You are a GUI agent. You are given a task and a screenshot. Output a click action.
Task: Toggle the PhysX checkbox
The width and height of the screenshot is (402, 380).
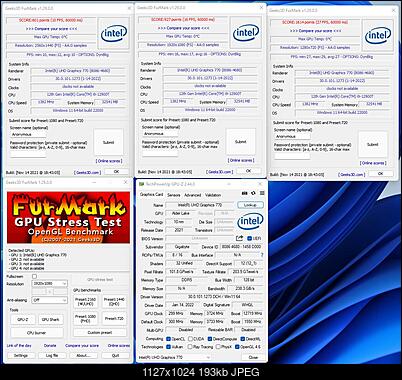point(218,347)
